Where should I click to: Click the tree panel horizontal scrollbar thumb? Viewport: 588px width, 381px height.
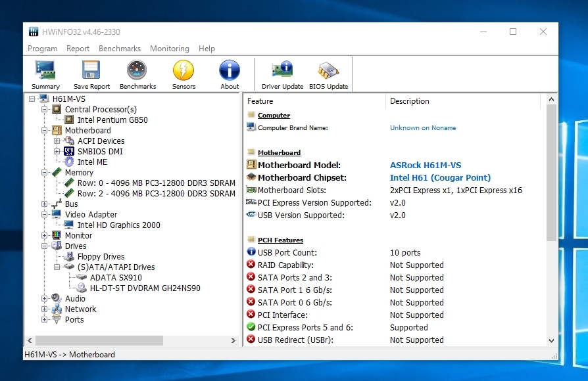click(x=99, y=340)
